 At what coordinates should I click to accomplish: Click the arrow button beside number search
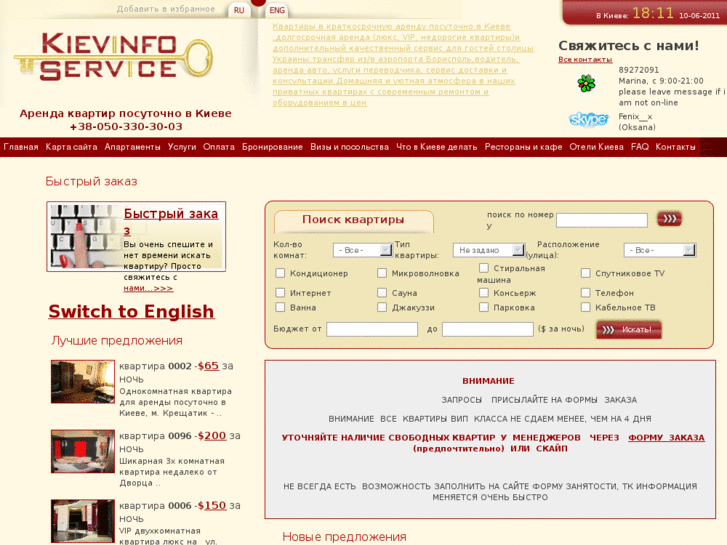point(669,218)
